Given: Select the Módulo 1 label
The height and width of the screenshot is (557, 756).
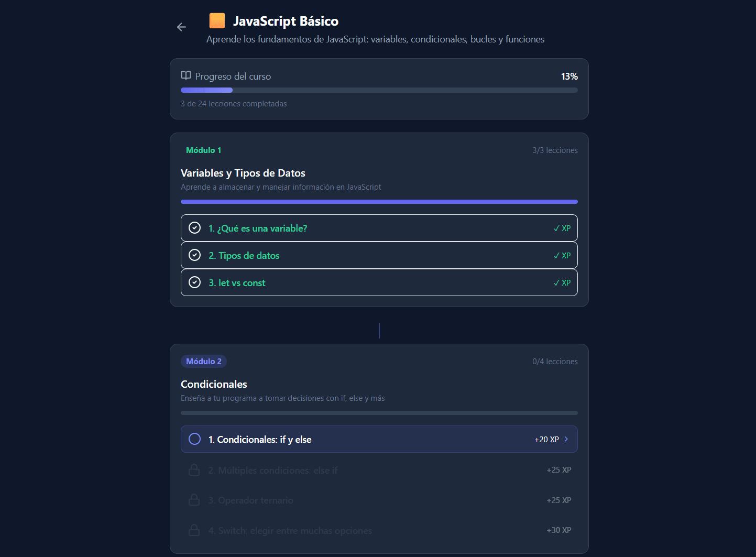Looking at the screenshot, I should [203, 150].
